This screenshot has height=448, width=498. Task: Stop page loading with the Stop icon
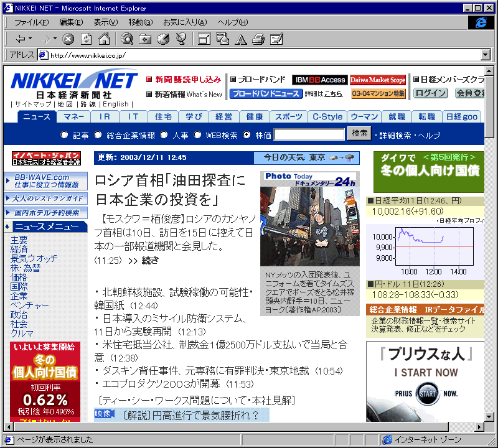pyautogui.click(x=68, y=39)
